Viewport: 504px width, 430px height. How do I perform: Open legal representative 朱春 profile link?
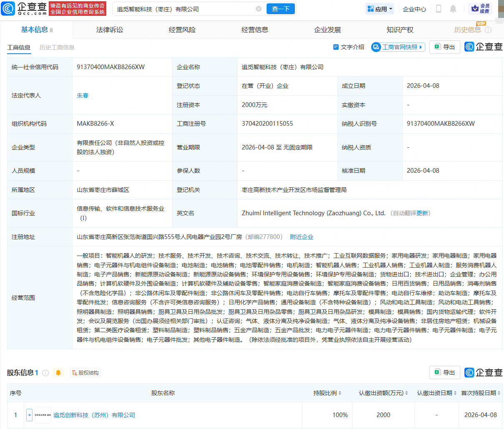pyautogui.click(x=82, y=95)
